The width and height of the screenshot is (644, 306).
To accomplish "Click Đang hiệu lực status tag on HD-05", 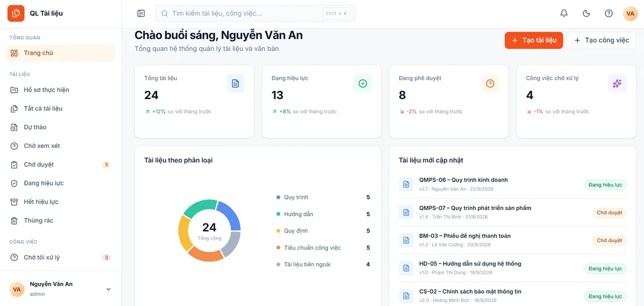I will (605, 268).
